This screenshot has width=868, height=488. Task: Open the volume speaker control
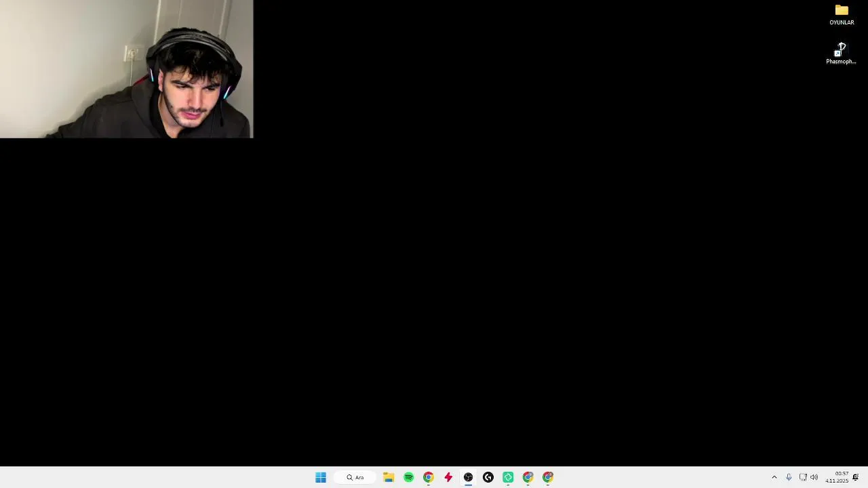[x=814, y=477]
